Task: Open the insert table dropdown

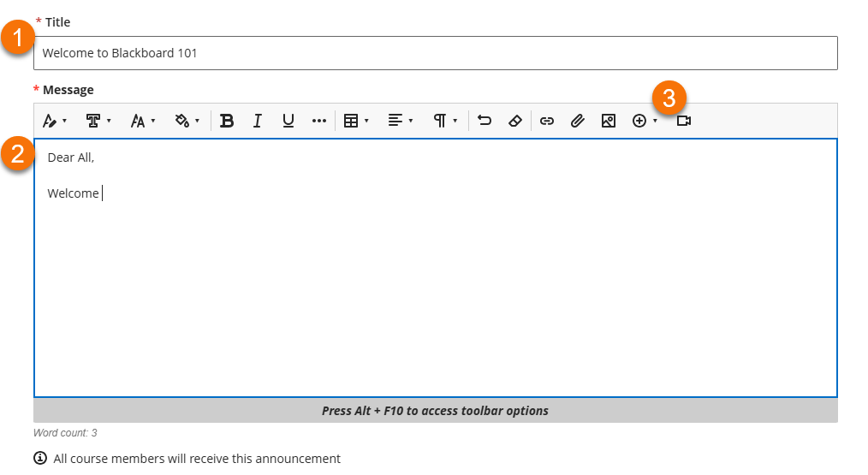Action: pos(356,121)
